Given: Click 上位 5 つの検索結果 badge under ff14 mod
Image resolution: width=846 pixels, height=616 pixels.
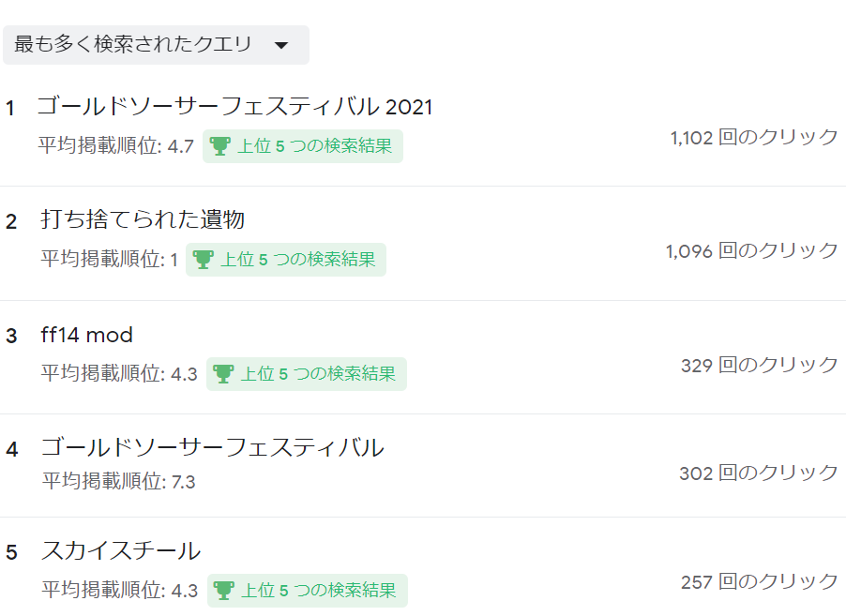Looking at the screenshot, I should [307, 374].
